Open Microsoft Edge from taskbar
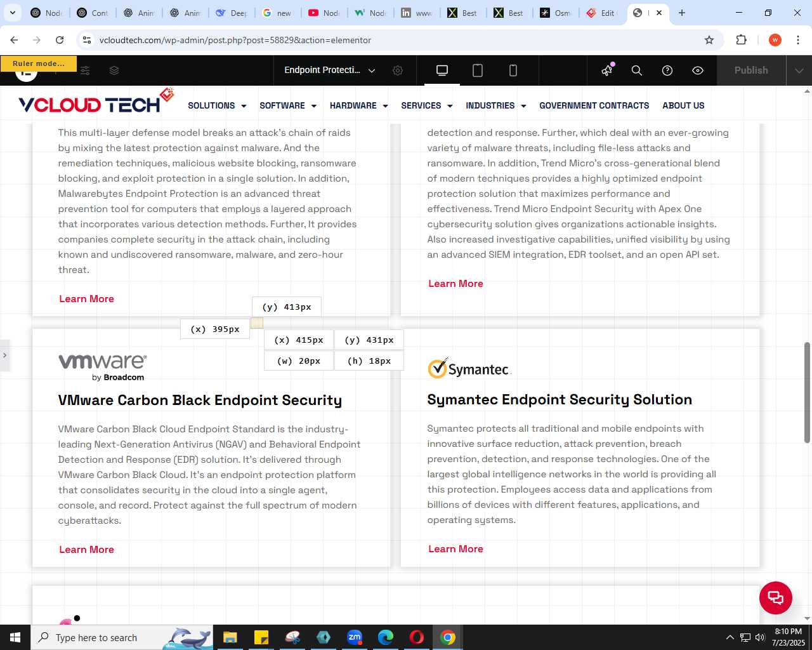This screenshot has width=812, height=650. point(386,637)
